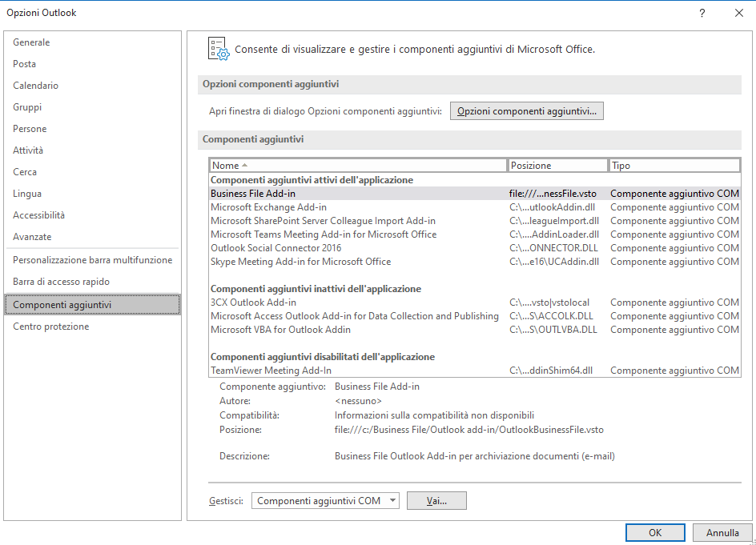The width and height of the screenshot is (756, 545).
Task: Select the Microsoft Exchange Add-in row
Action: (474, 207)
